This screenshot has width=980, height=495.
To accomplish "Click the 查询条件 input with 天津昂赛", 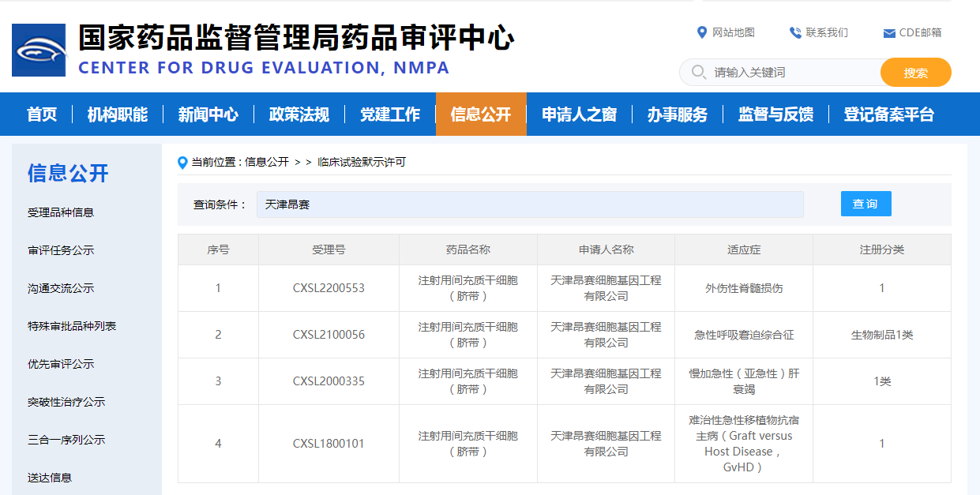I will tap(530, 204).
